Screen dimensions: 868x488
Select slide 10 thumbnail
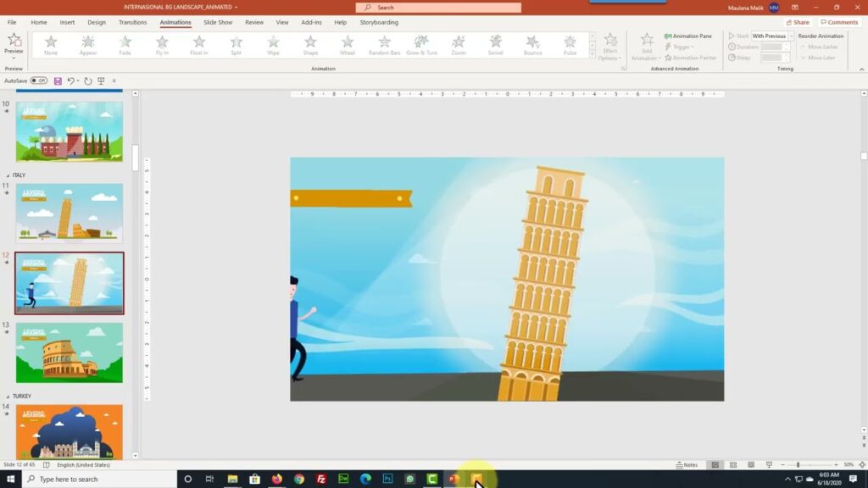(70, 131)
